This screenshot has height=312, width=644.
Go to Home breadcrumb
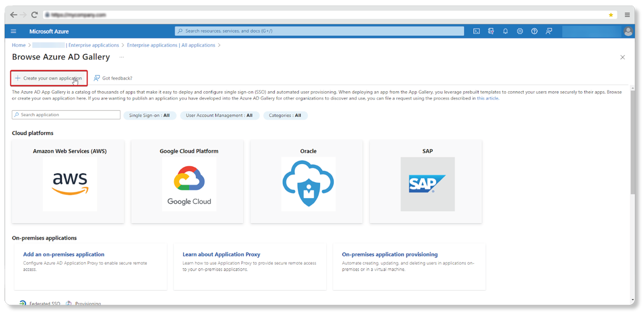coord(19,45)
